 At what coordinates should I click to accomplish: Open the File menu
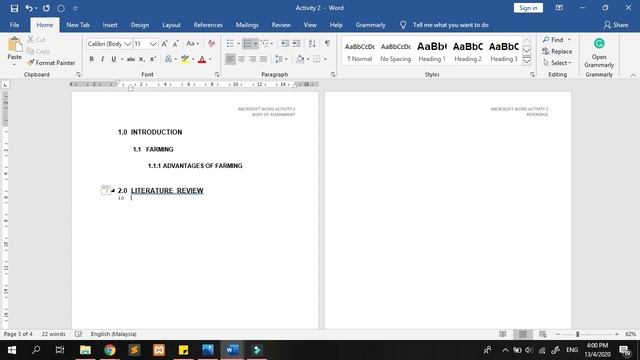14,25
